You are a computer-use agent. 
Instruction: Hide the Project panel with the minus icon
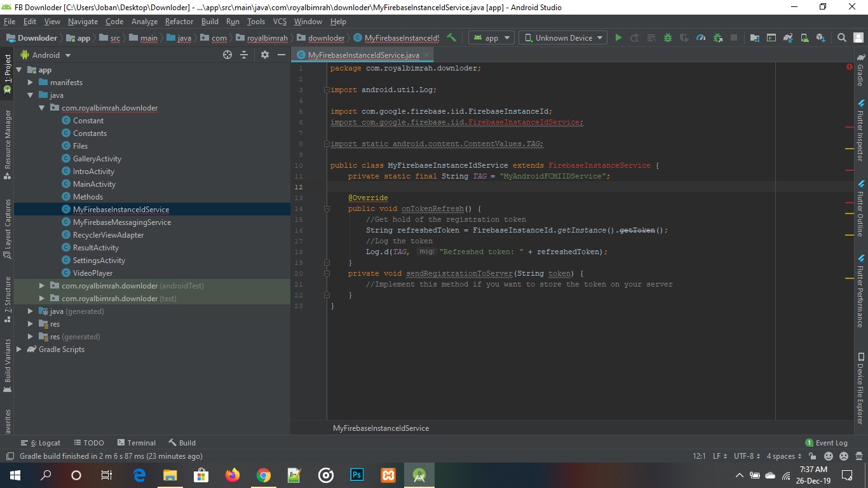281,55
